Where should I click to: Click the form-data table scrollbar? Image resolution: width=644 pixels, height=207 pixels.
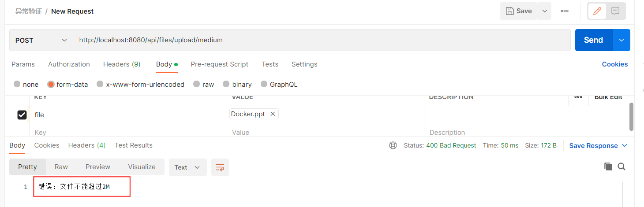[631, 116]
